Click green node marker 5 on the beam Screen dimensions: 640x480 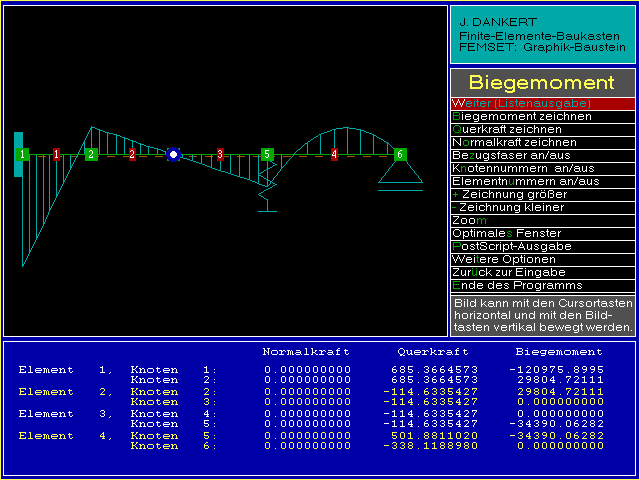pyautogui.click(x=267, y=154)
